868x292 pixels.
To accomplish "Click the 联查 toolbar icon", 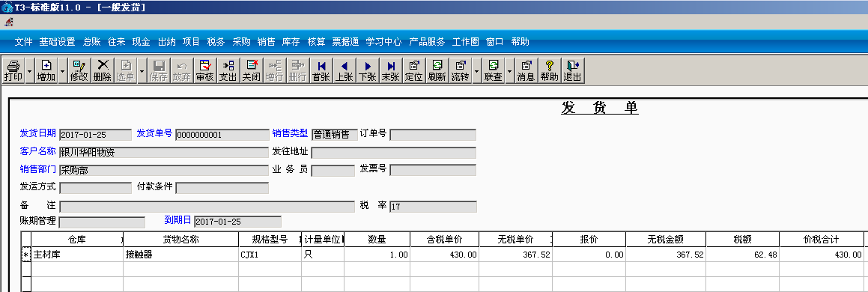I will tap(494, 71).
